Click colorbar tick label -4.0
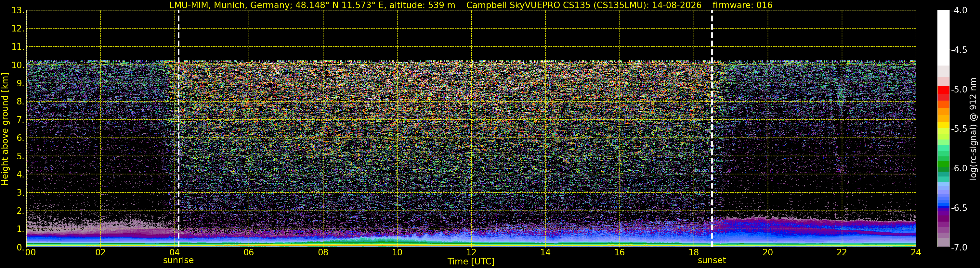Screen dimensions: 980x268 (959, 11)
